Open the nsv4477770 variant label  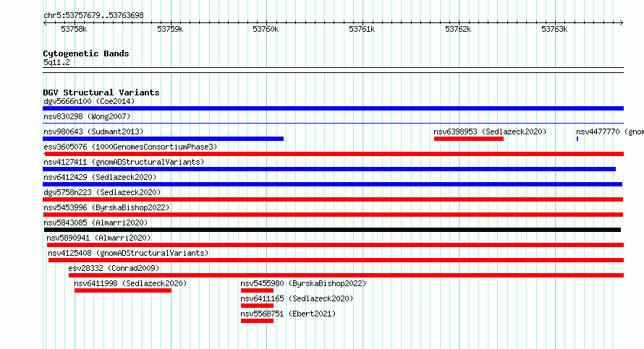point(610,132)
